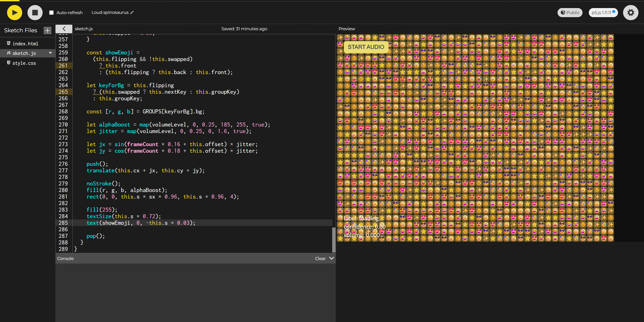Click the START AUDIO button
Viewport: 644px width, 322px height.
tap(366, 47)
